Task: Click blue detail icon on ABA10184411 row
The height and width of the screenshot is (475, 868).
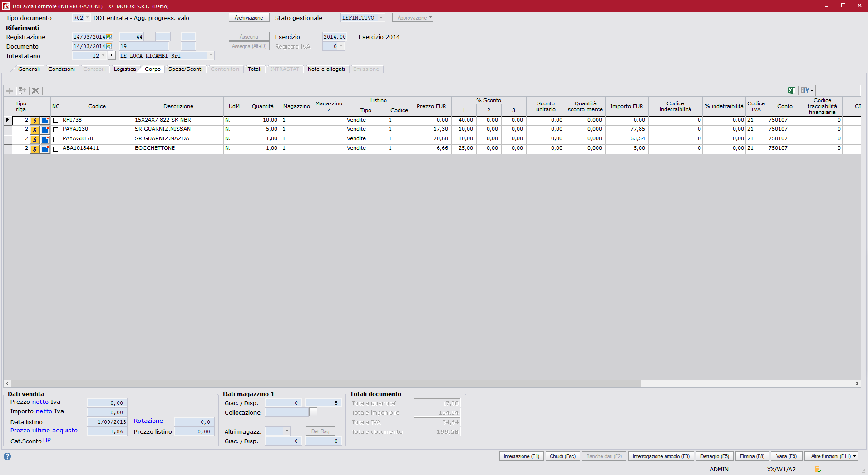Action: click(45, 149)
